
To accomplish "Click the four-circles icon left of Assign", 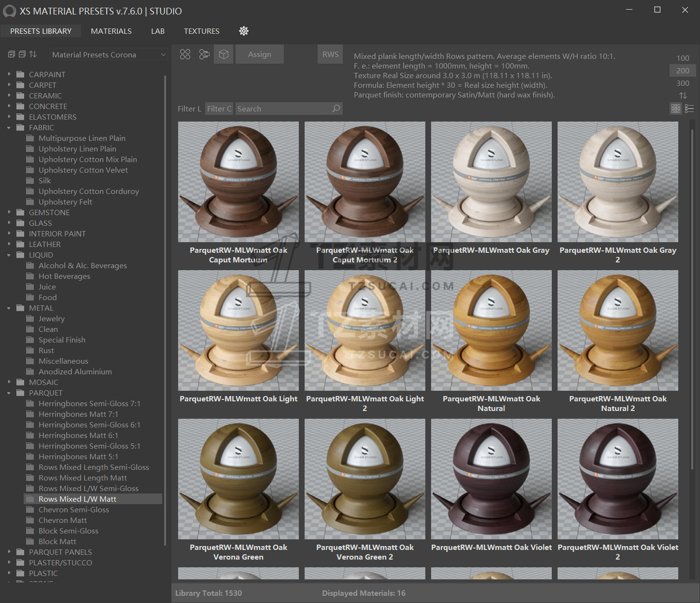I will [185, 55].
